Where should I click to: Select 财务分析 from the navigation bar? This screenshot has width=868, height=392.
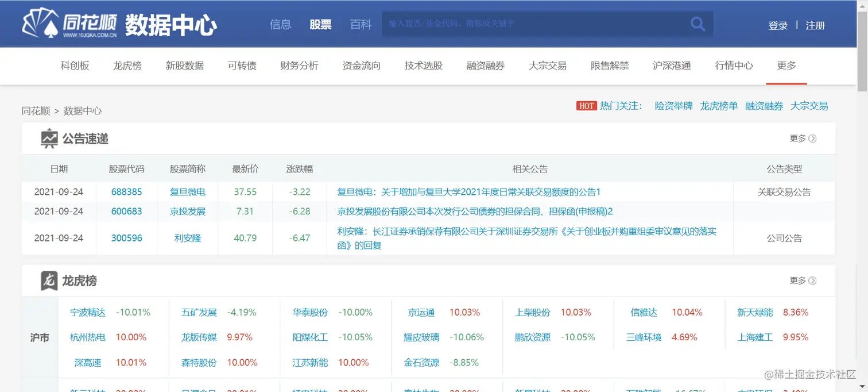300,66
